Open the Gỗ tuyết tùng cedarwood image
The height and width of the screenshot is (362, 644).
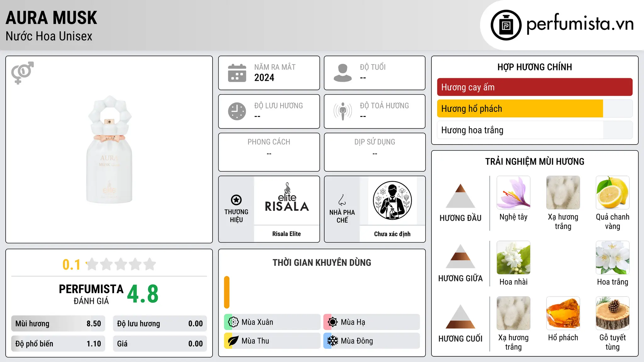613,313
